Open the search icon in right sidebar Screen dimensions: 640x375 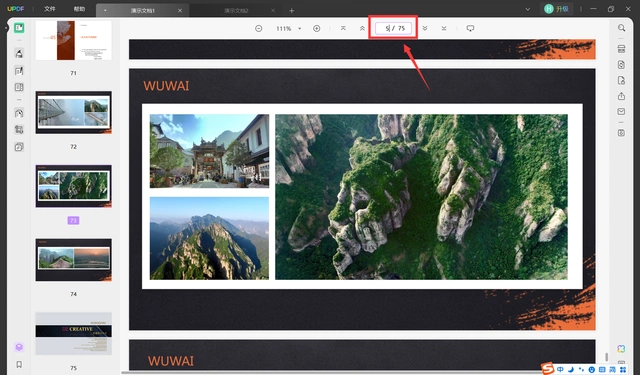tap(621, 28)
